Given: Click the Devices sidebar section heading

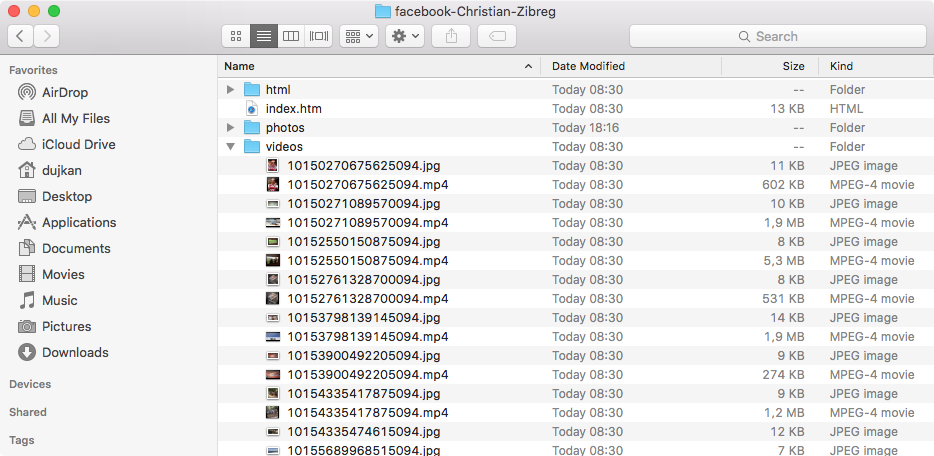Looking at the screenshot, I should 30,385.
